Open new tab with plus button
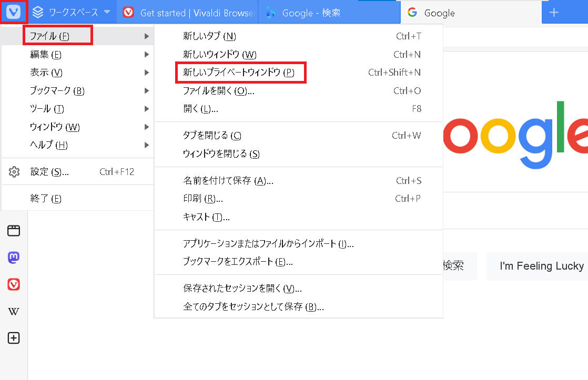 coord(554,13)
